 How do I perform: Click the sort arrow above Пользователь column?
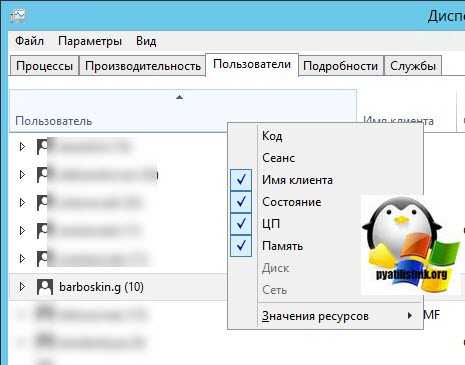point(179,97)
